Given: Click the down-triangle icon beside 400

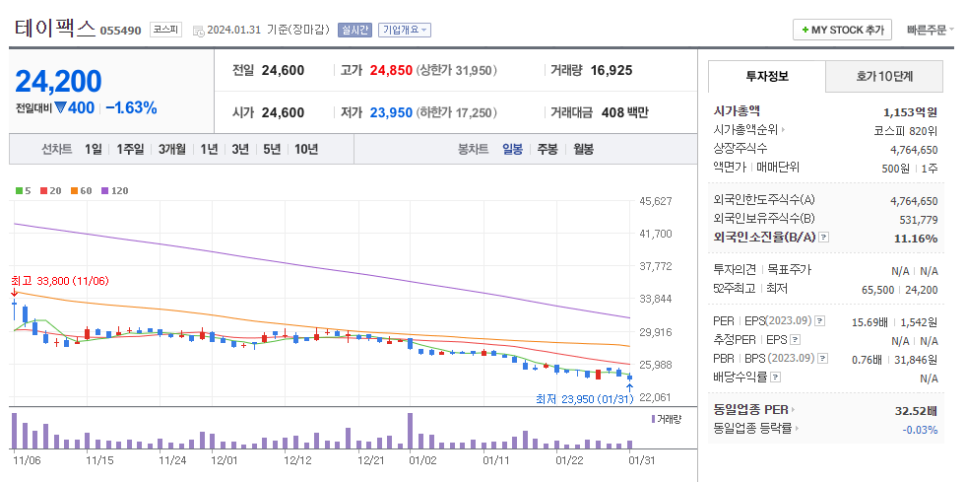Looking at the screenshot, I should pos(60,108).
